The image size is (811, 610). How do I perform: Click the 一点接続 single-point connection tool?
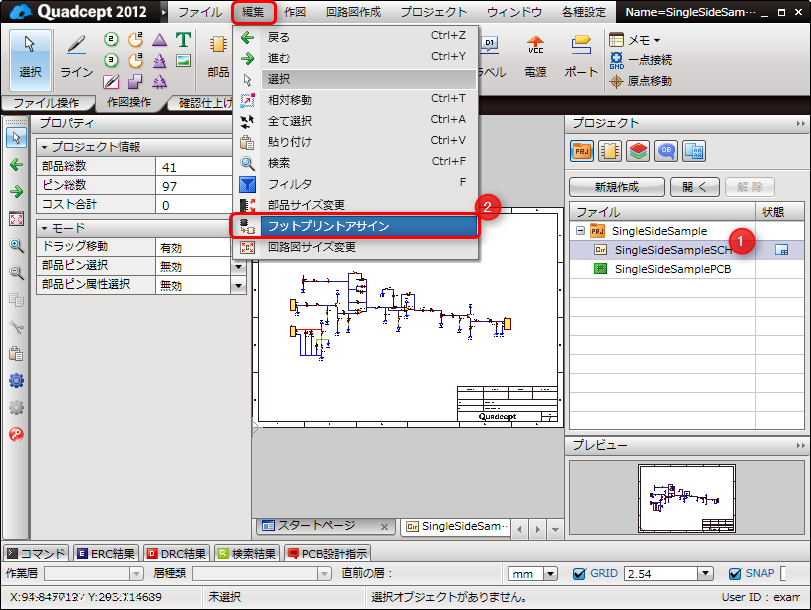point(641,60)
